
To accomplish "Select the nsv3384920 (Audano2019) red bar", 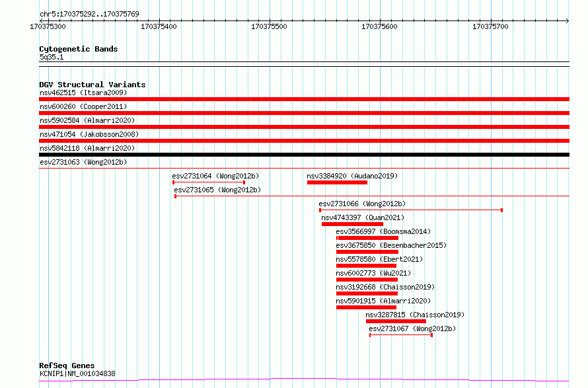I will (x=337, y=182).
